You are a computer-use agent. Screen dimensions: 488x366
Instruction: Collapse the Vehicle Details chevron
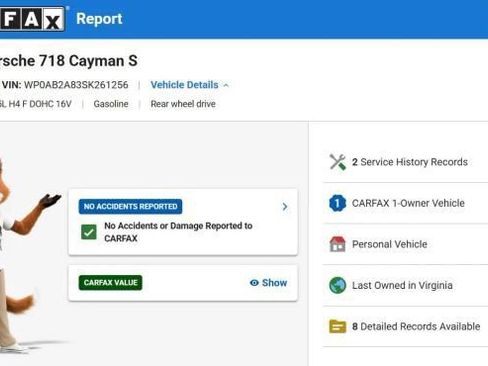click(226, 85)
